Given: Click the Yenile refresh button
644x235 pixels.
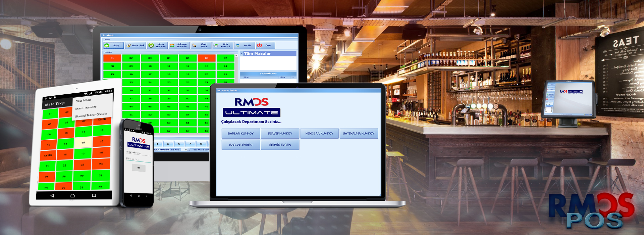Looking at the screenshot, I should click(244, 45).
